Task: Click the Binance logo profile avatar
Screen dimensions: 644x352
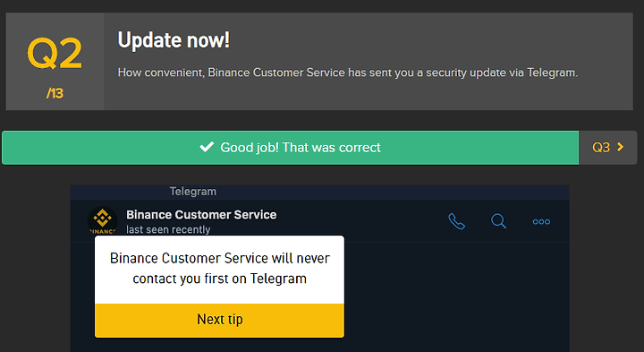Action: (x=102, y=221)
